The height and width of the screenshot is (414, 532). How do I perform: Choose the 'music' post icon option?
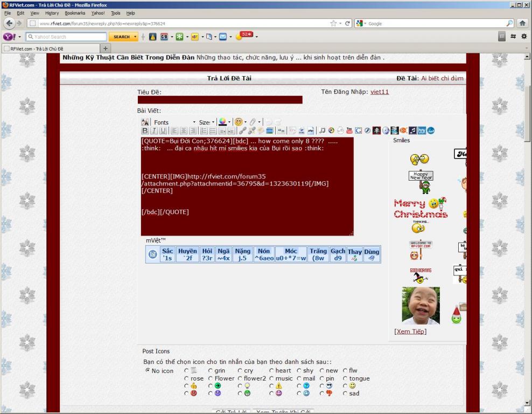tap(272, 378)
